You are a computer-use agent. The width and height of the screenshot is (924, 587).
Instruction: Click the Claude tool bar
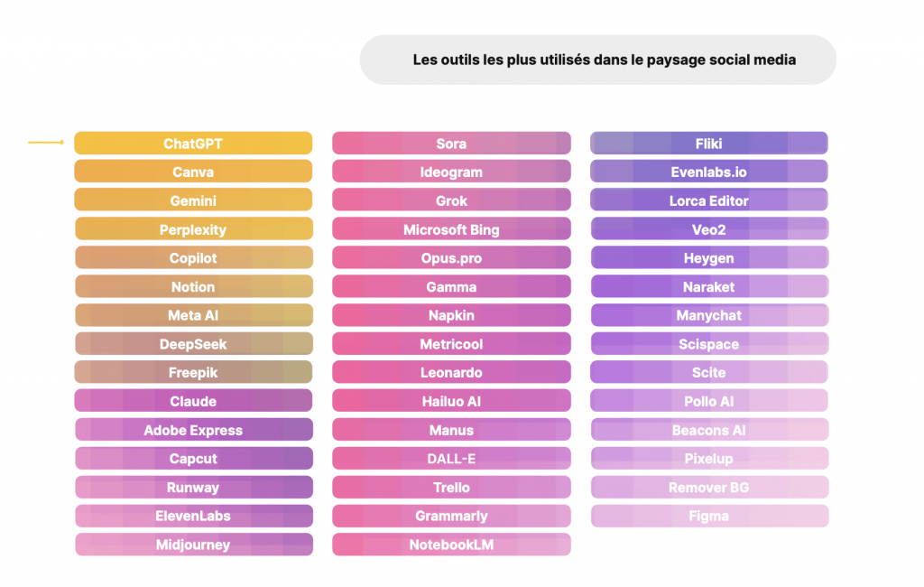click(x=193, y=401)
